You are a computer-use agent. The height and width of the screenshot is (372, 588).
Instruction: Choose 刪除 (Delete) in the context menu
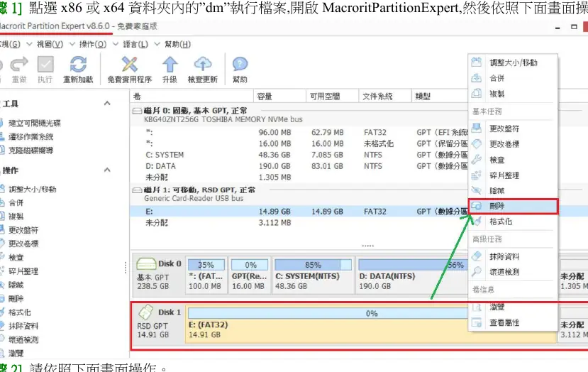point(513,206)
